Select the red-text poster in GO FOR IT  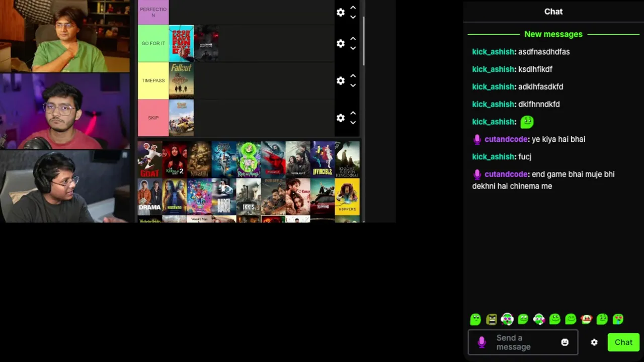(181, 43)
